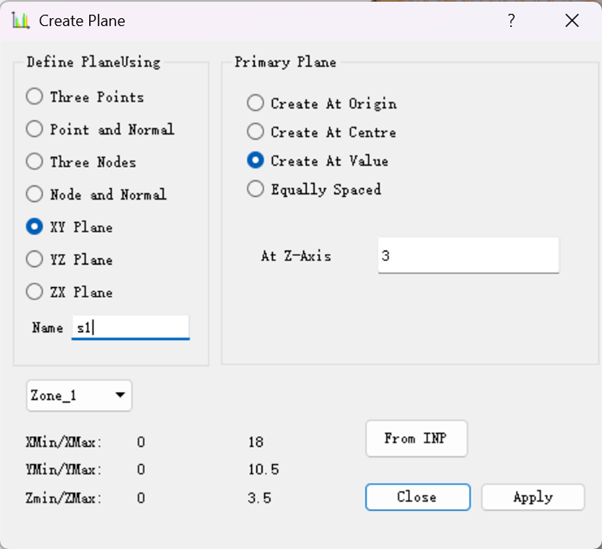Focus the At Z-Axis value field
The width and height of the screenshot is (602, 549).
click(x=468, y=255)
